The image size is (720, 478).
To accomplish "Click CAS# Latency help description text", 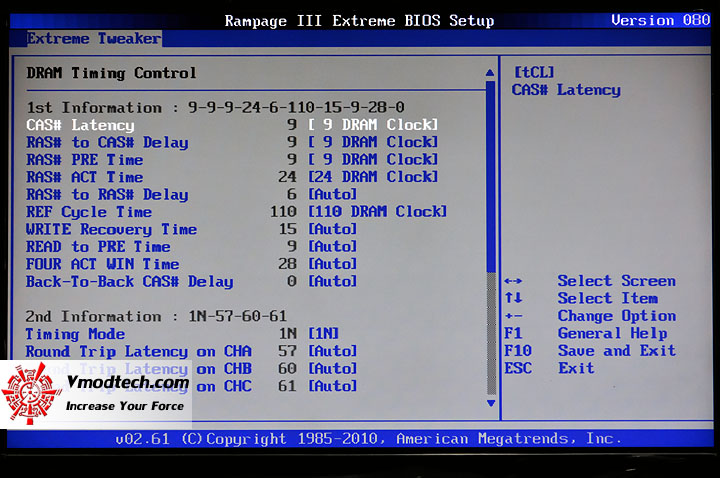I will [566, 90].
